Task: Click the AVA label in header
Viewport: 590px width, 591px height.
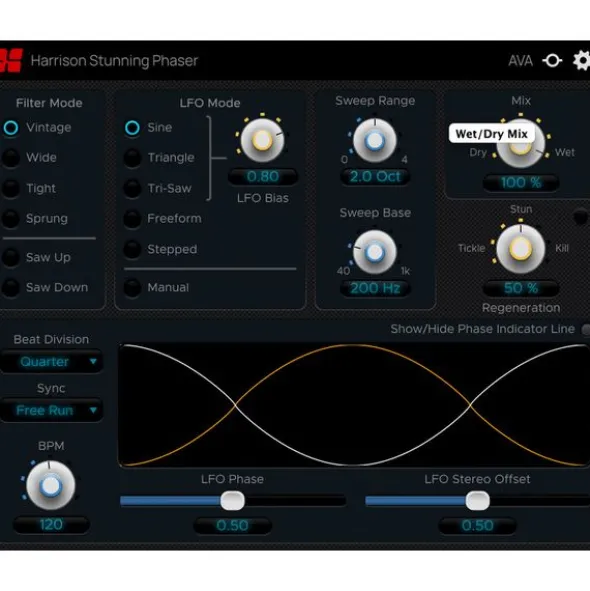Action: (x=520, y=61)
